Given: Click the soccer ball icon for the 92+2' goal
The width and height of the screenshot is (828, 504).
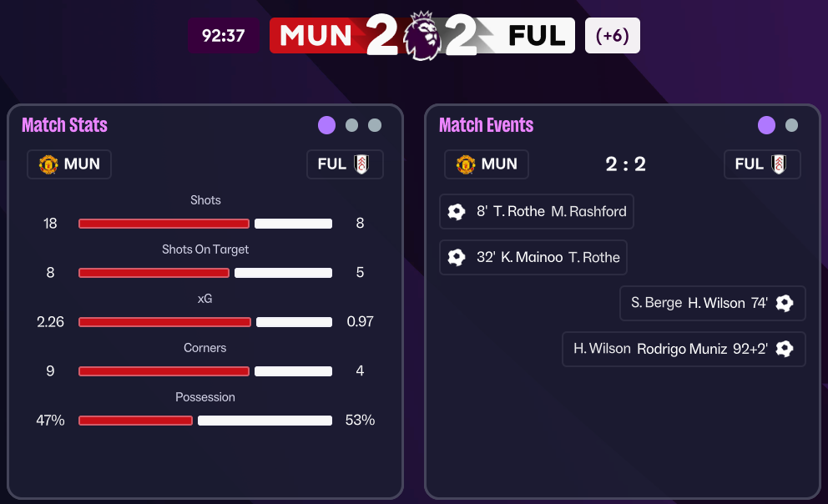Looking at the screenshot, I should (x=784, y=349).
